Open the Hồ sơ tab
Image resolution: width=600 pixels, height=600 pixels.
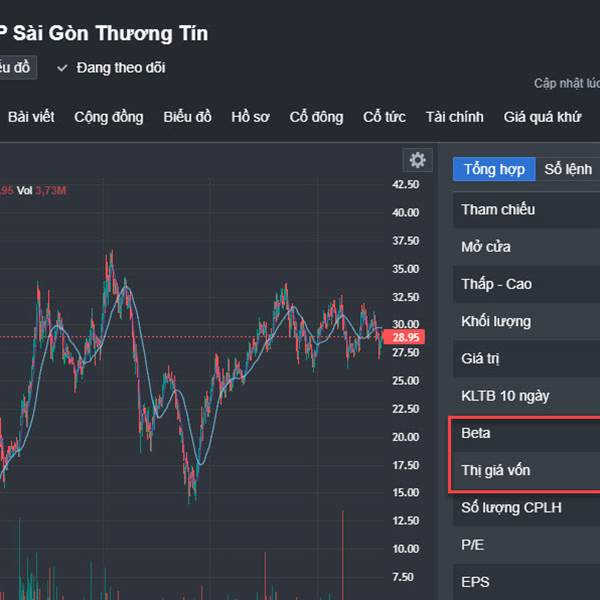pyautogui.click(x=250, y=117)
